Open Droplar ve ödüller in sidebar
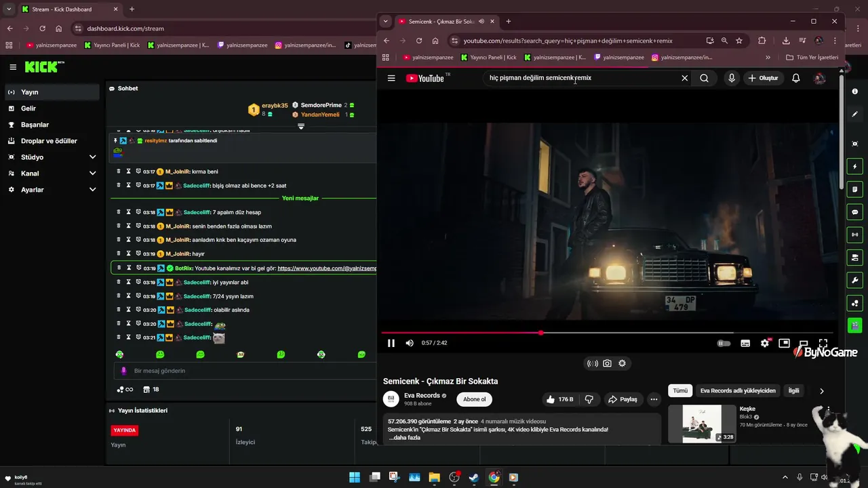Viewport: 868px width, 488px height. coord(52,141)
